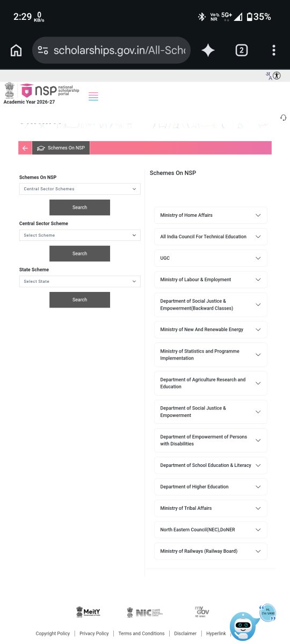Open the Select State dropdown
This screenshot has height=644, width=290.
(x=80, y=281)
